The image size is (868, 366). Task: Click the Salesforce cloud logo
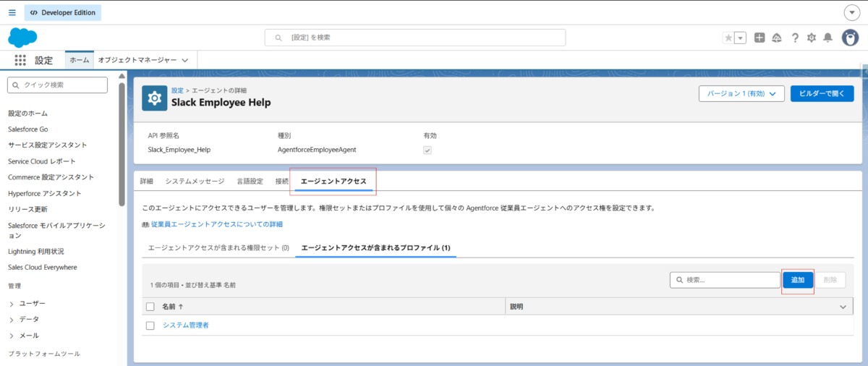[22, 38]
